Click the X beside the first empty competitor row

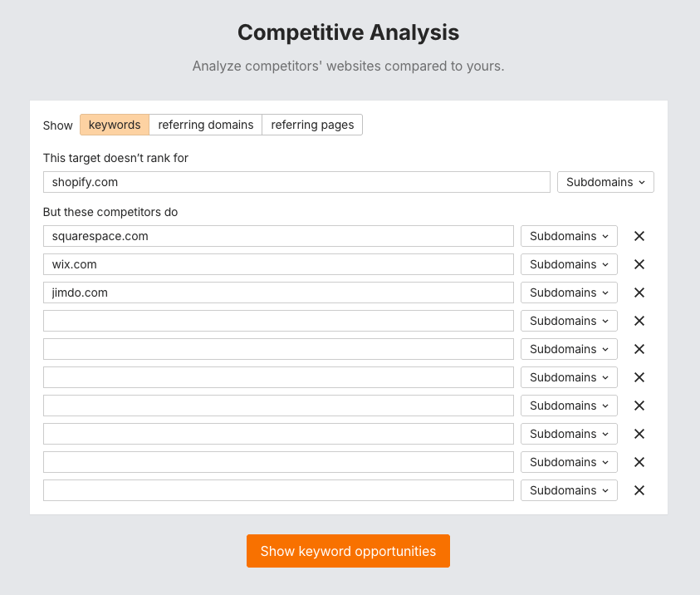pos(639,321)
